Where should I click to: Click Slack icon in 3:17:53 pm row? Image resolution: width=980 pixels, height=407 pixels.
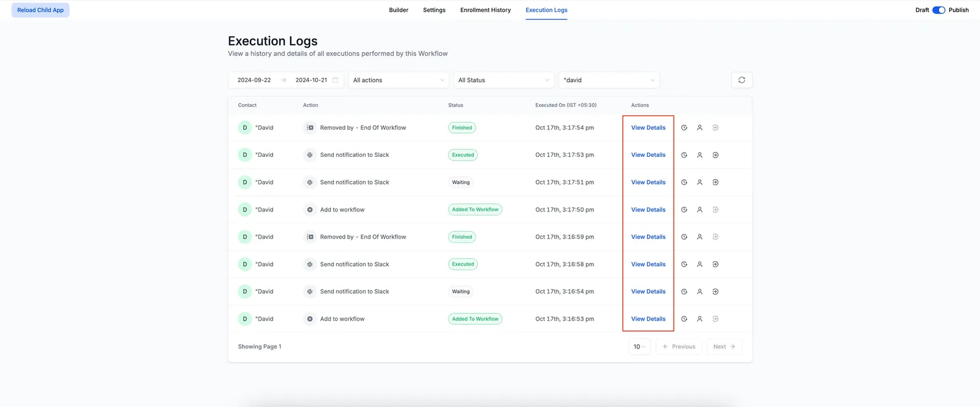(310, 155)
